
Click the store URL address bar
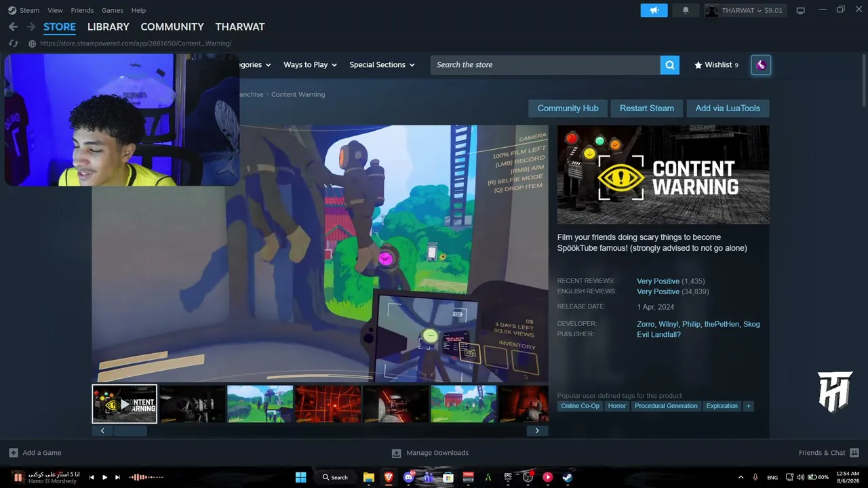pyautogui.click(x=136, y=43)
